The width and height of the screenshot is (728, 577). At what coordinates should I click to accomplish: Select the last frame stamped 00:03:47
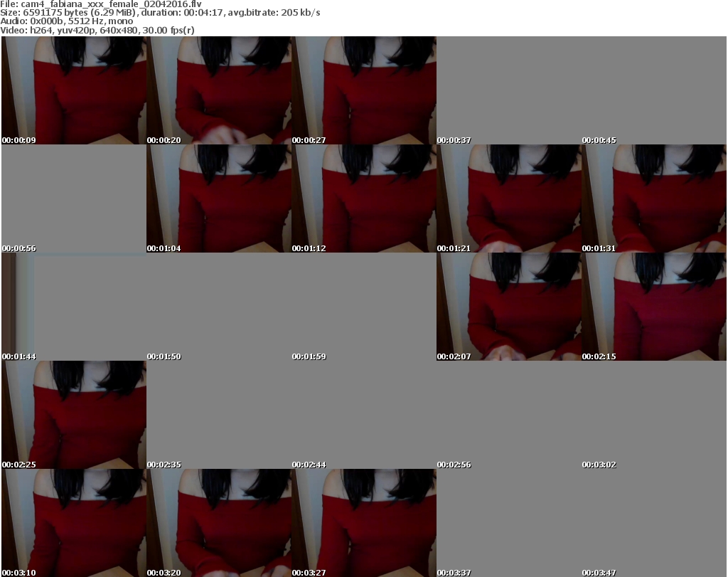tap(654, 523)
